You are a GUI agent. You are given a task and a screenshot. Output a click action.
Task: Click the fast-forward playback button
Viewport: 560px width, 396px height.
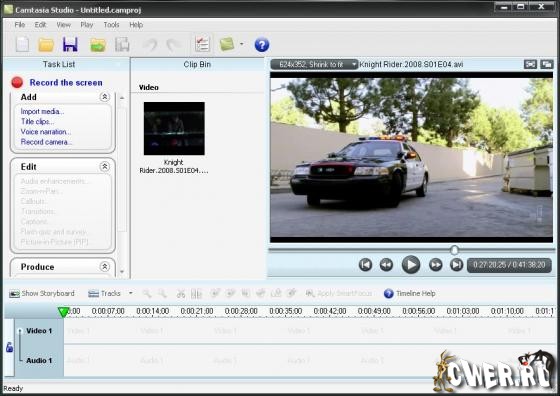(435, 265)
